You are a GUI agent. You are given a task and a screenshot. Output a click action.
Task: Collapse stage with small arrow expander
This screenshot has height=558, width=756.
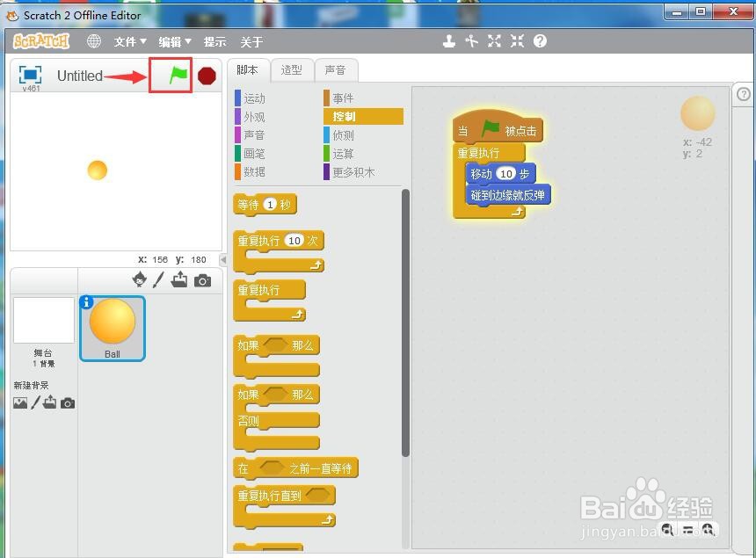(222, 260)
